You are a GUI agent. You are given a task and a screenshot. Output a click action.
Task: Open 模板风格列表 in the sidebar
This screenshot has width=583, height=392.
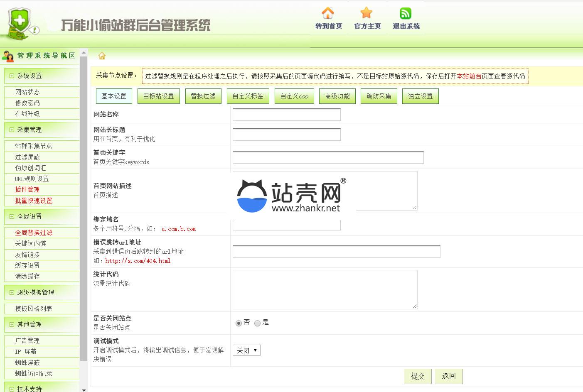[34, 309]
